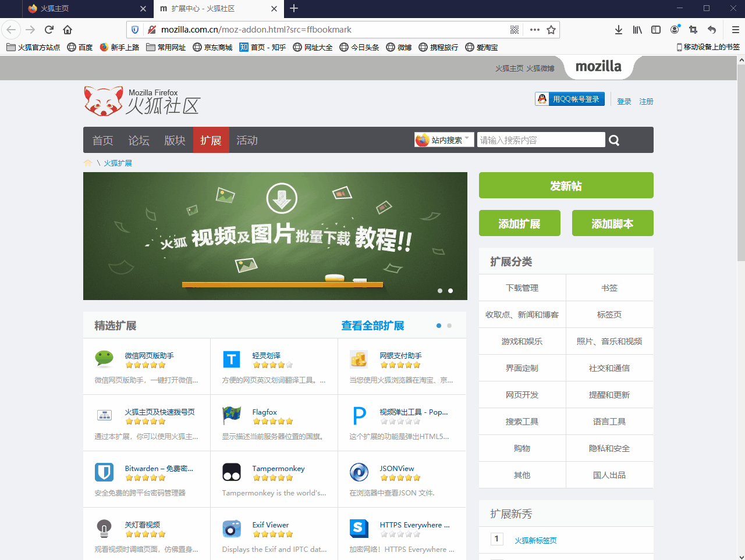Select the Exif Viewer extension icon
Viewport: 745px width, 560px height.
pyautogui.click(x=232, y=528)
